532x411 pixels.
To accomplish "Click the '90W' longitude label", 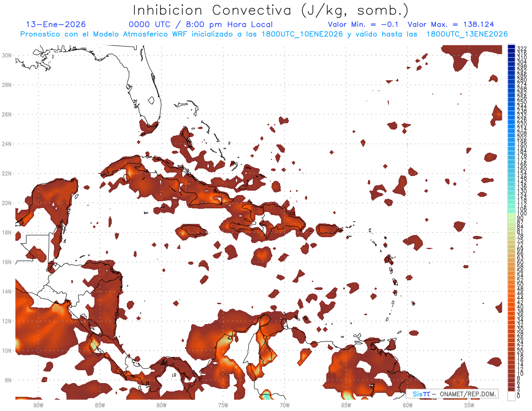I will pyautogui.click(x=38, y=405).
